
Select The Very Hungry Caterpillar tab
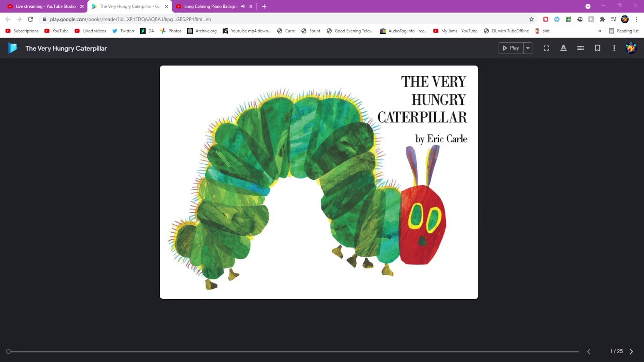129,7
